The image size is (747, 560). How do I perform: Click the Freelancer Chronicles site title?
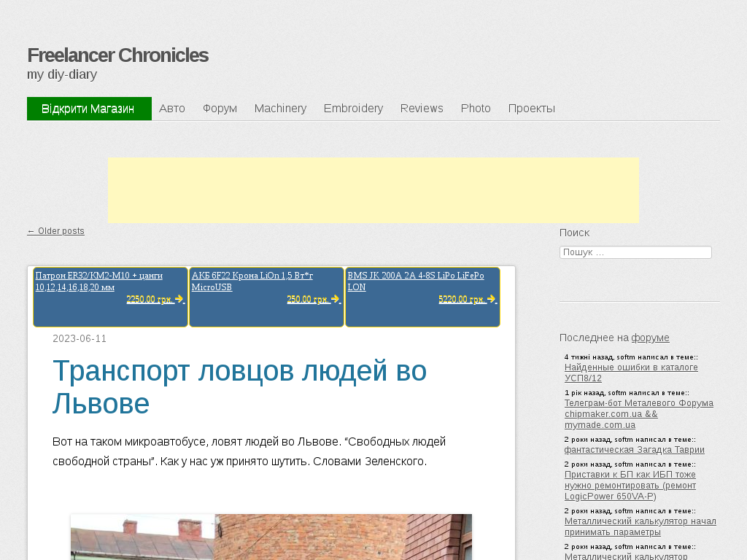[x=117, y=55]
